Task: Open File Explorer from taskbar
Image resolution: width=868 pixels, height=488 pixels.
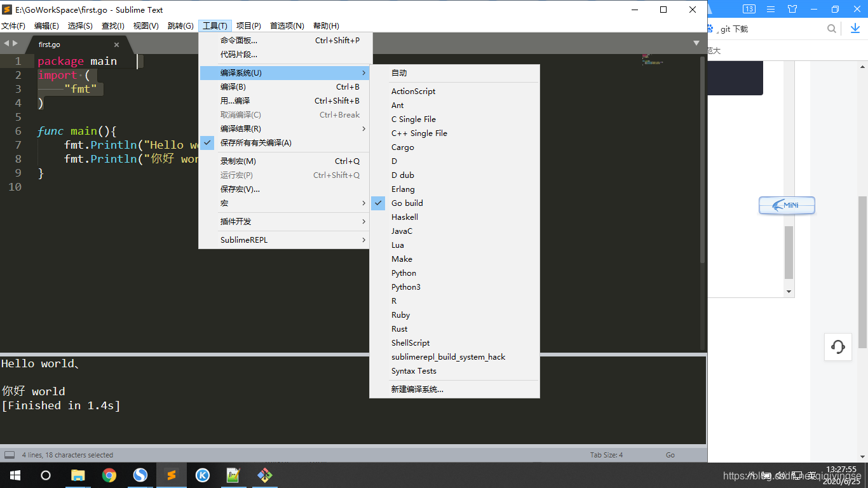Action: (78, 475)
